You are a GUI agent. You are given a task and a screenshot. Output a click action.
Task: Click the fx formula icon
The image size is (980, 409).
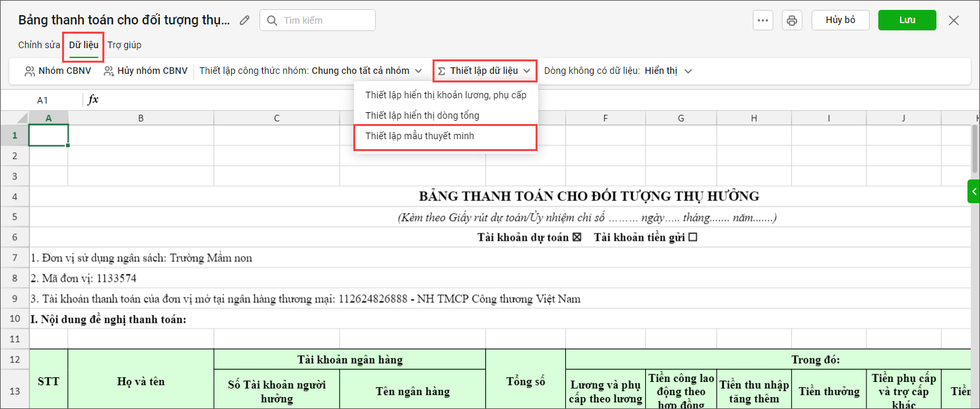tap(93, 100)
